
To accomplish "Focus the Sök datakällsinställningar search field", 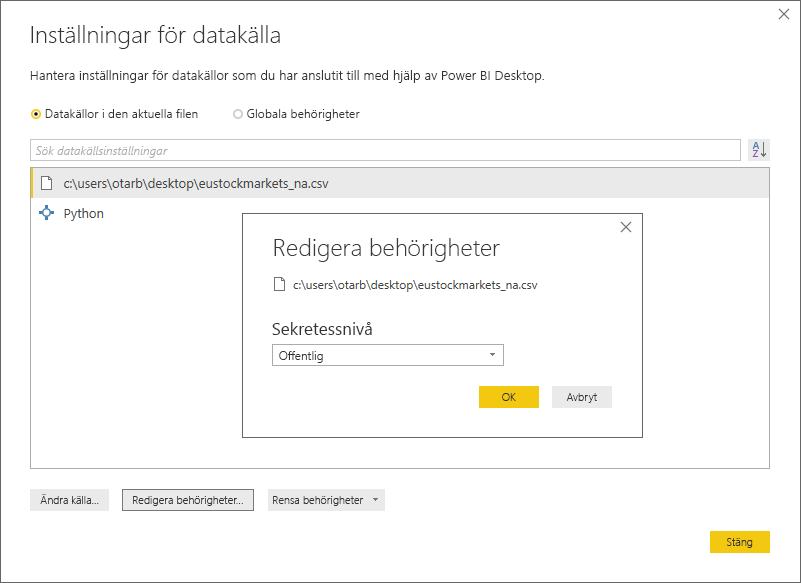I will tap(385, 150).
